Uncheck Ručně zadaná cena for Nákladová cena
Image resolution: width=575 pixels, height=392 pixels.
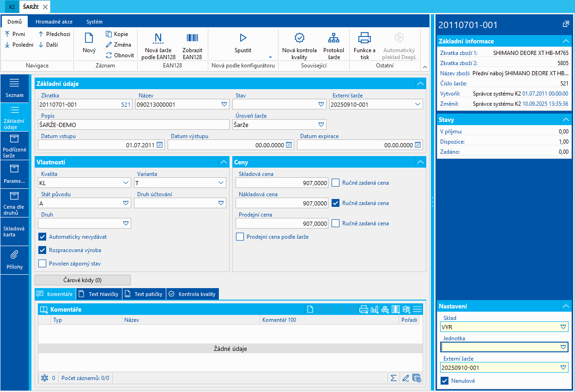click(x=335, y=203)
